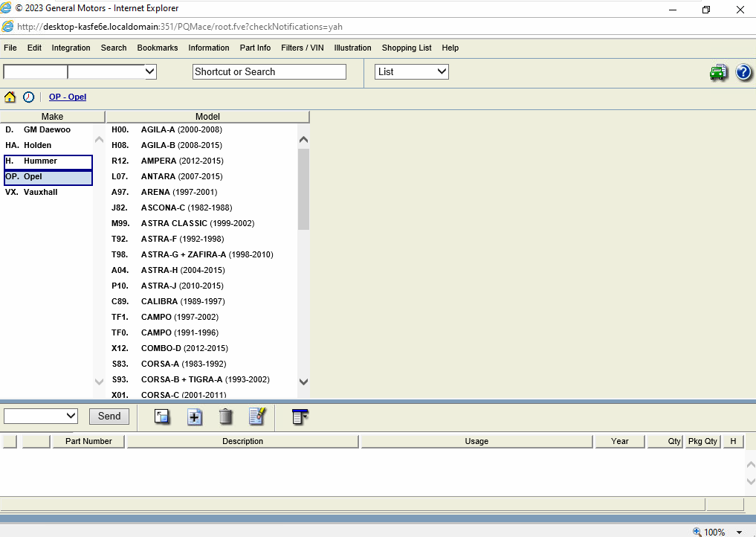Expand the List view dropdown
756x537 pixels.
click(412, 72)
